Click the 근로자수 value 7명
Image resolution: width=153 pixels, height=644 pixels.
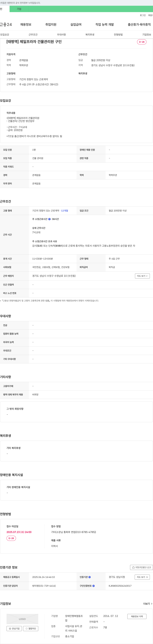(x=105, y=627)
